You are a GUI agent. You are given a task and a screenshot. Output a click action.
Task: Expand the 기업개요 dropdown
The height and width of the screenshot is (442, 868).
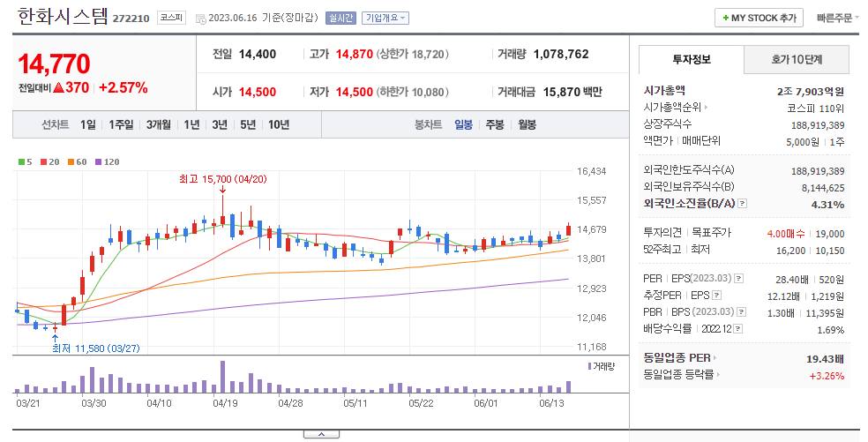[x=385, y=19]
